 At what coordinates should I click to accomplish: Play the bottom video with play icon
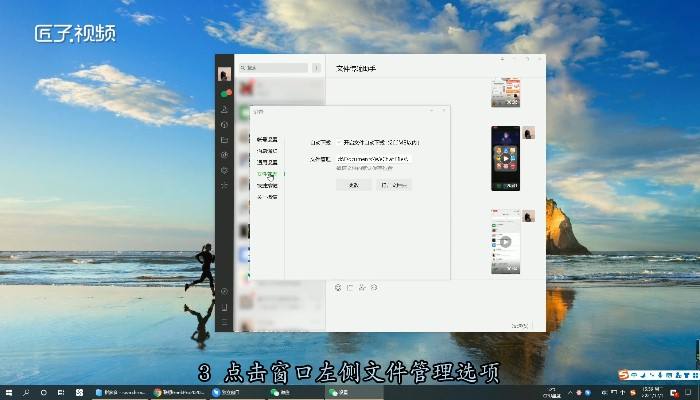coord(505,242)
